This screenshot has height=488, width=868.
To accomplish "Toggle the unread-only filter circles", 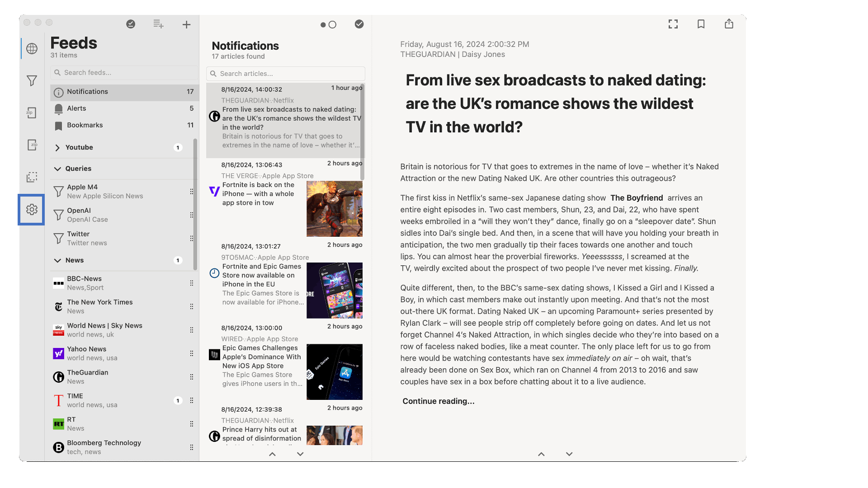I will point(329,24).
